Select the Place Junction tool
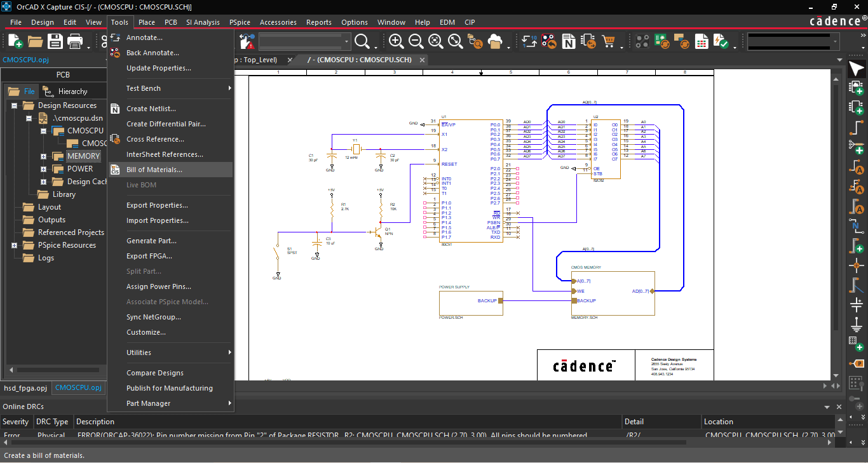This screenshot has width=868, height=463. 857,265
